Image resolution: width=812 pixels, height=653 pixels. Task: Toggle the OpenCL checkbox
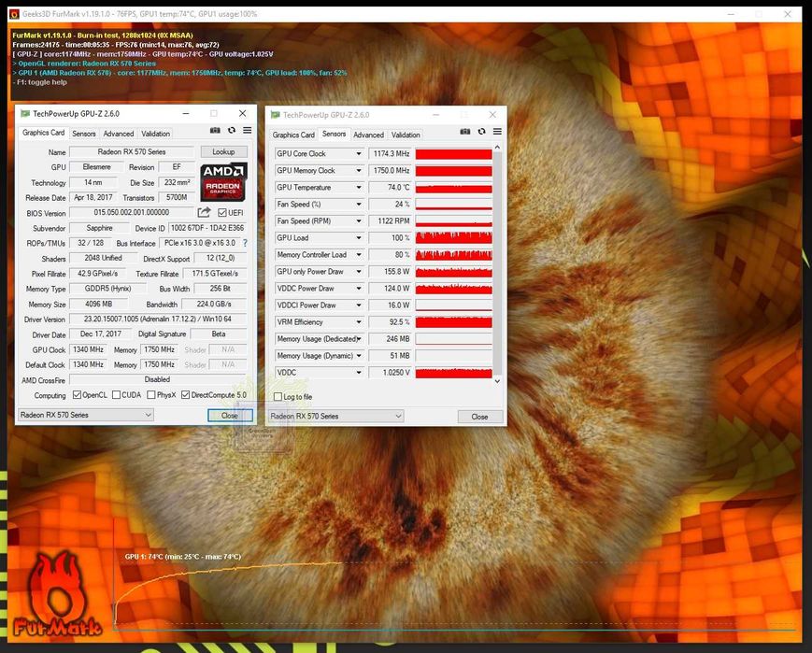click(x=77, y=394)
